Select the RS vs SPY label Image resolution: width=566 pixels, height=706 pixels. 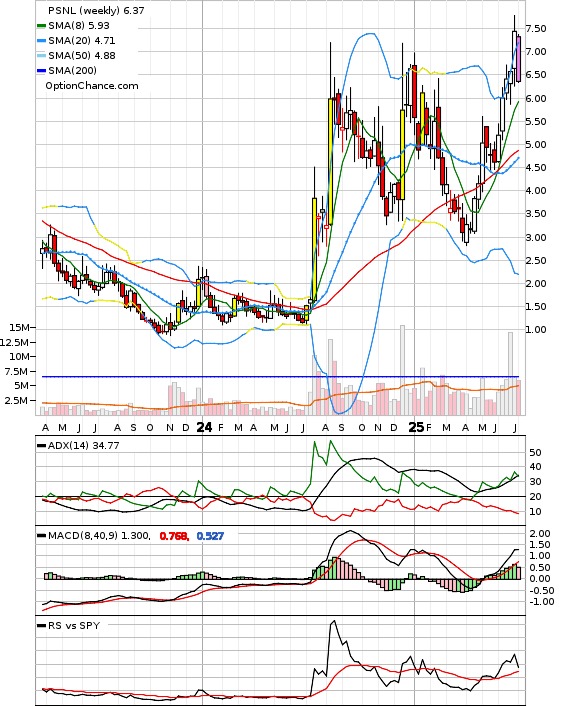74,625
